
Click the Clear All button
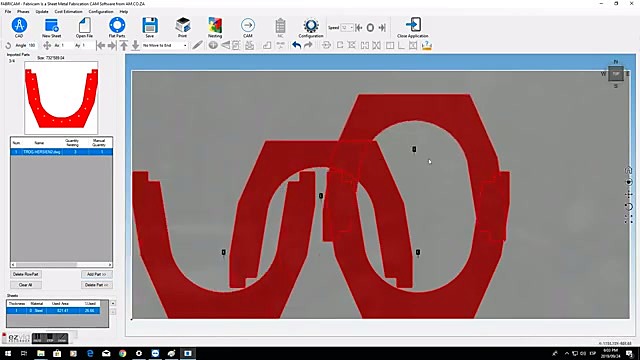coord(26,285)
